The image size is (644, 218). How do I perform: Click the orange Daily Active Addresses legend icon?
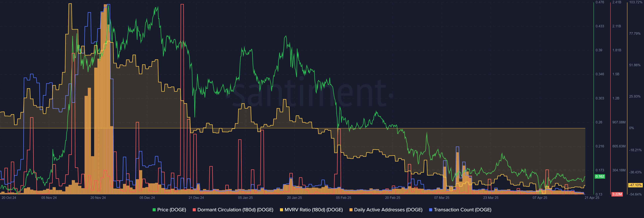coord(351,210)
